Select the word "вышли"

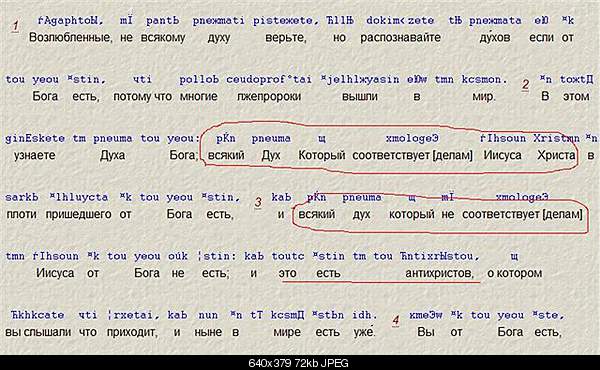(x=359, y=96)
